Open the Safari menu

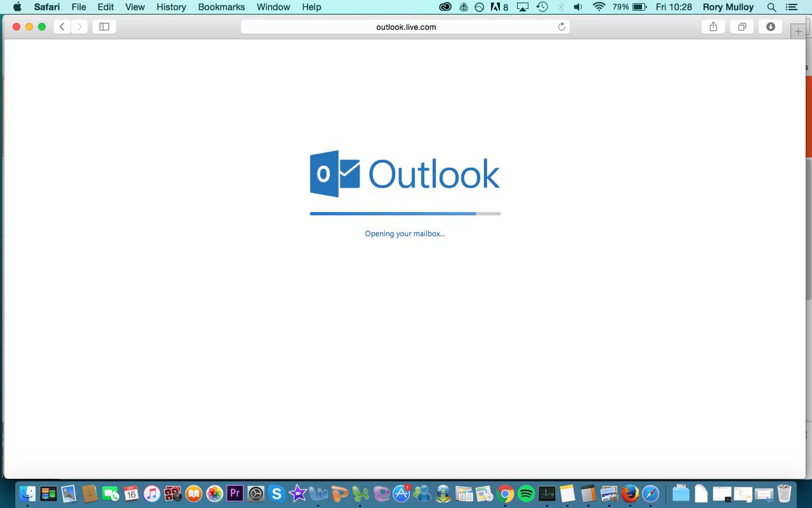(x=47, y=7)
